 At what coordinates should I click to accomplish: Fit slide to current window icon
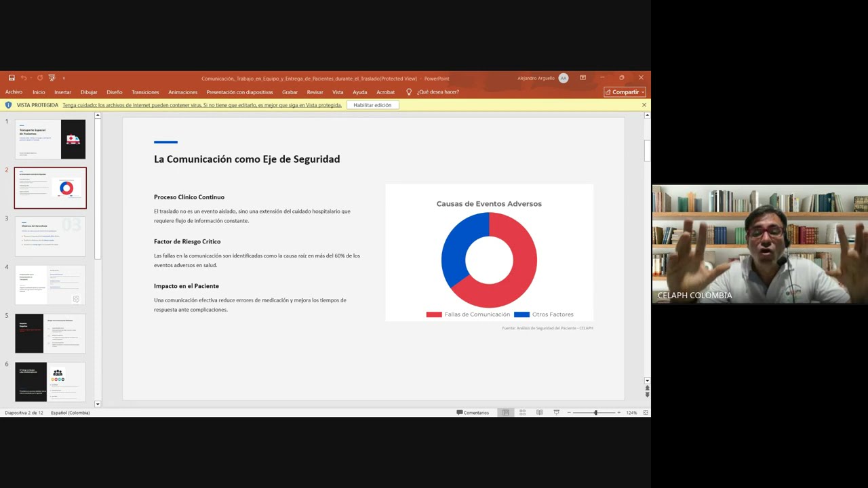(x=646, y=413)
